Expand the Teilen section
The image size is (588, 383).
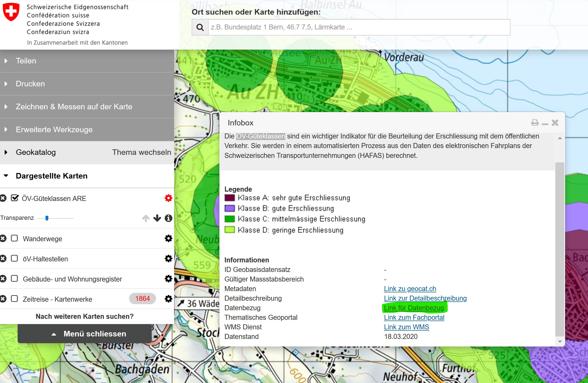point(26,61)
